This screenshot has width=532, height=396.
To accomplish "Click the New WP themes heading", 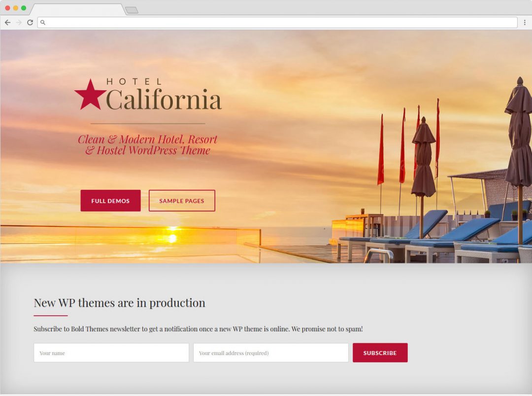I will click(119, 303).
